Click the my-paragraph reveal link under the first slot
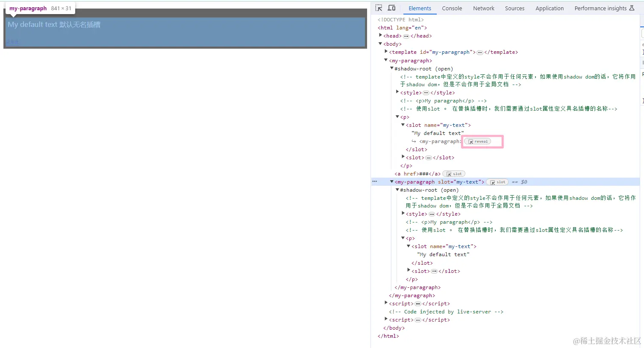This screenshot has width=644, height=348. coord(440,141)
